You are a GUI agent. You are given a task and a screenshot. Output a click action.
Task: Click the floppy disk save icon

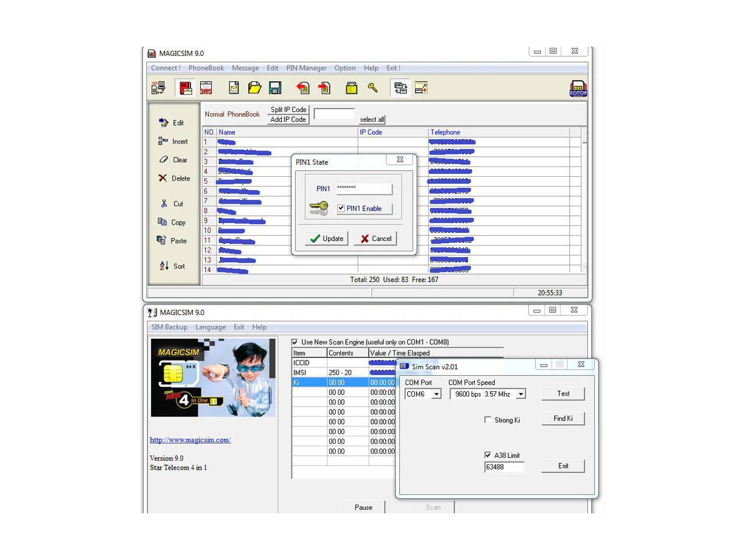tap(275, 87)
